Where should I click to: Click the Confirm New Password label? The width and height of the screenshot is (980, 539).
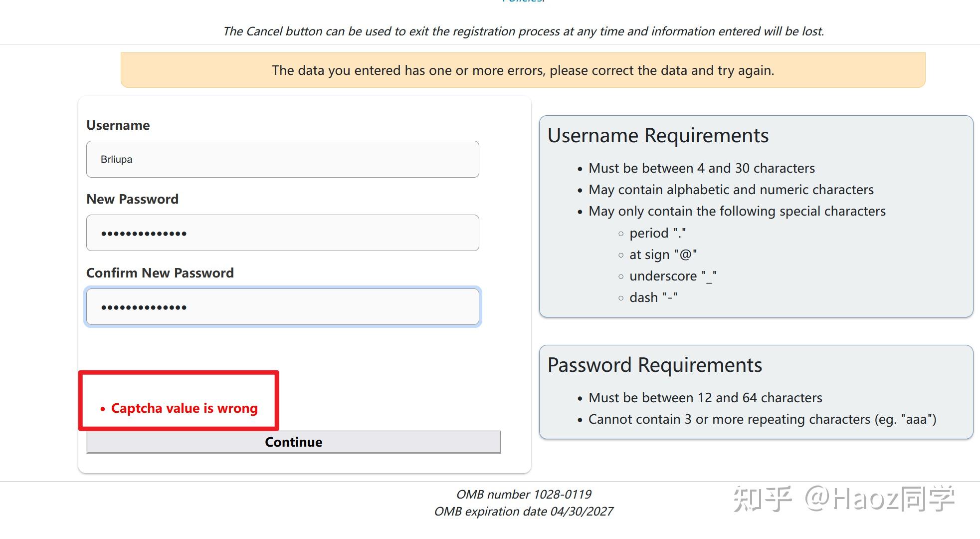(x=160, y=273)
